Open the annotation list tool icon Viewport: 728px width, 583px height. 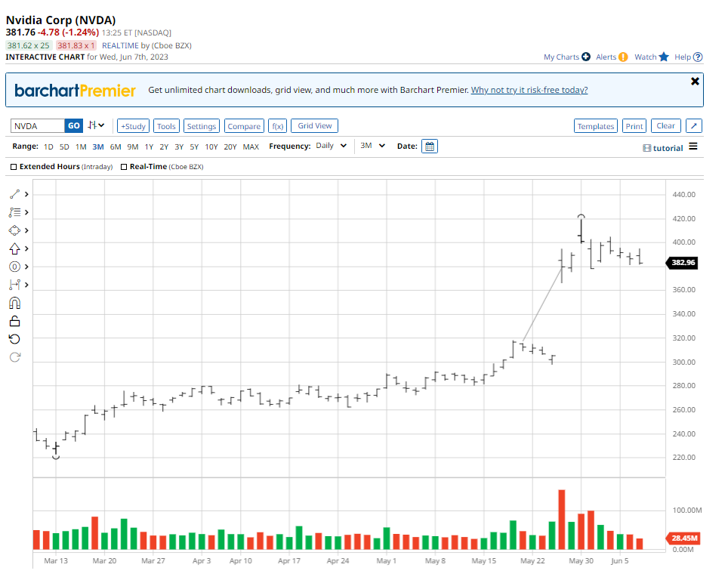click(14, 212)
